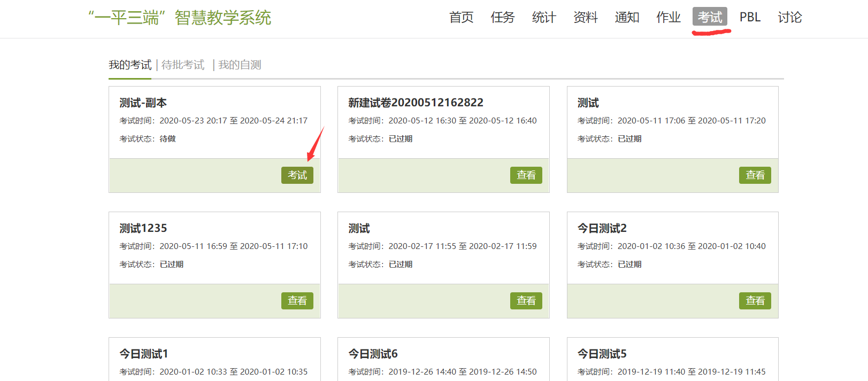Start the 测试-副本 exam with 考试 button
Image resolution: width=868 pixels, height=381 pixels.
pyautogui.click(x=297, y=175)
